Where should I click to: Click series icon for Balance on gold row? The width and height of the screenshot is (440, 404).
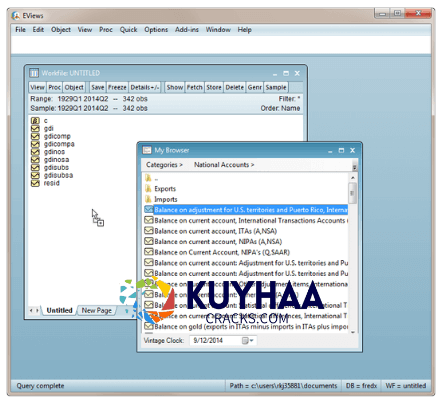pyautogui.click(x=149, y=326)
